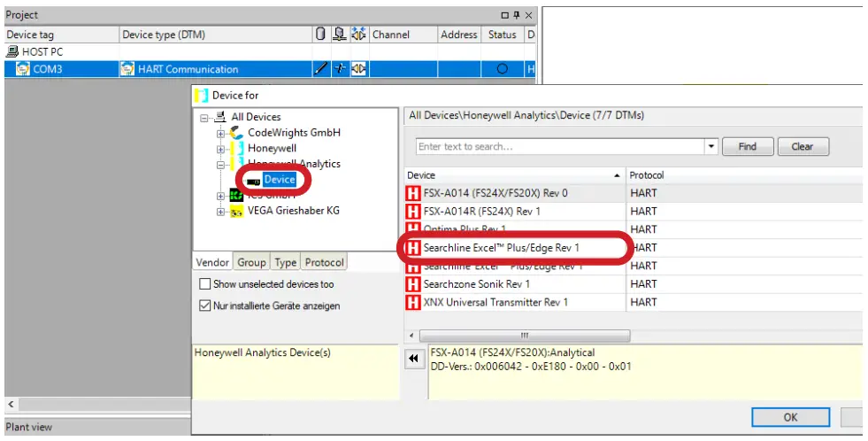The image size is (868, 441).
Task: Collapse the All Devices tree node
Action: [x=204, y=118]
